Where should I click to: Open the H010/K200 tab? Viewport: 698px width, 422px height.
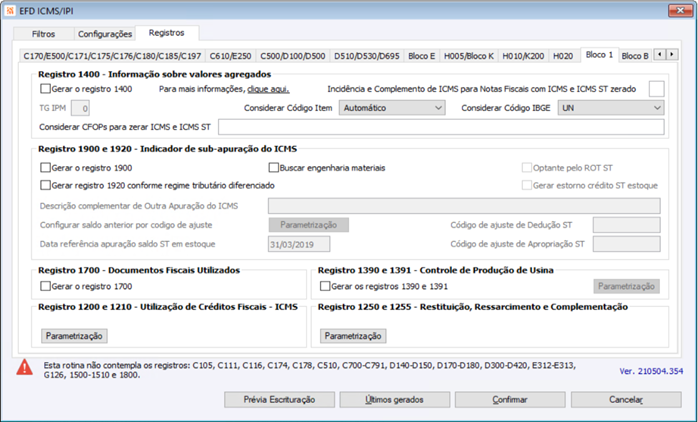point(523,56)
